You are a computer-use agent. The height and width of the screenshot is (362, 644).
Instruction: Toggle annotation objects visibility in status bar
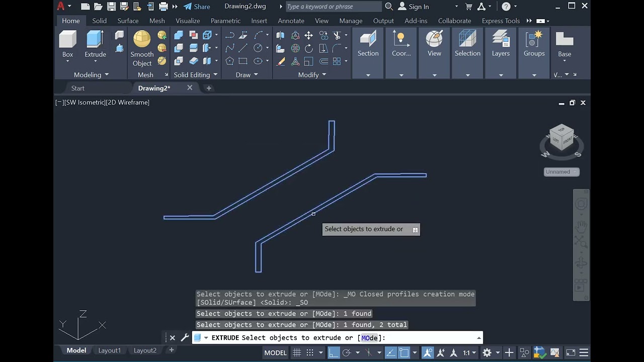(428, 352)
